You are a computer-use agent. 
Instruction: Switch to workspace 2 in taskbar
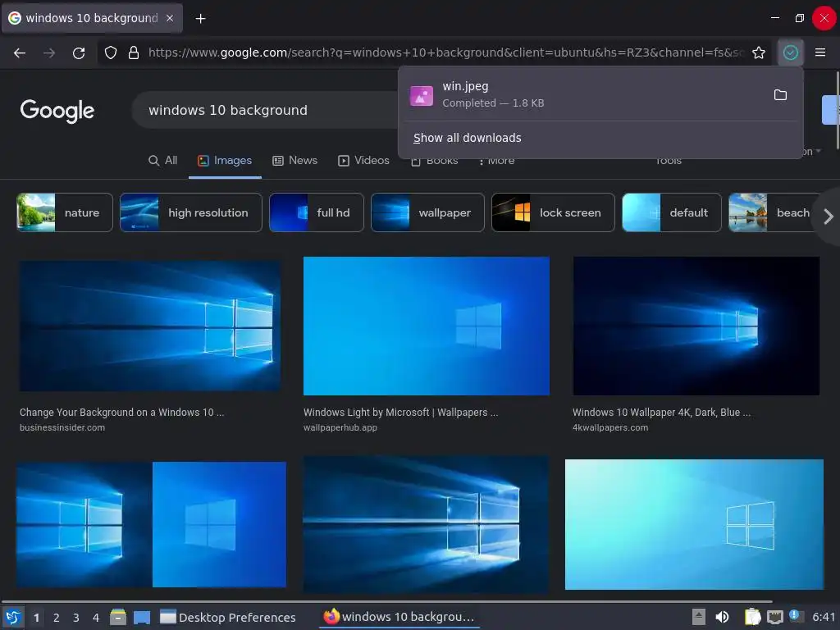[57, 618]
